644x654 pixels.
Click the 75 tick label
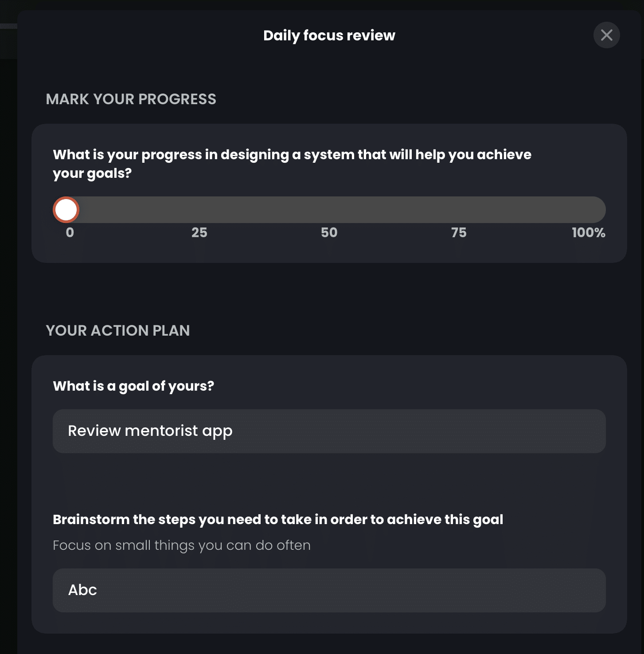(x=459, y=232)
